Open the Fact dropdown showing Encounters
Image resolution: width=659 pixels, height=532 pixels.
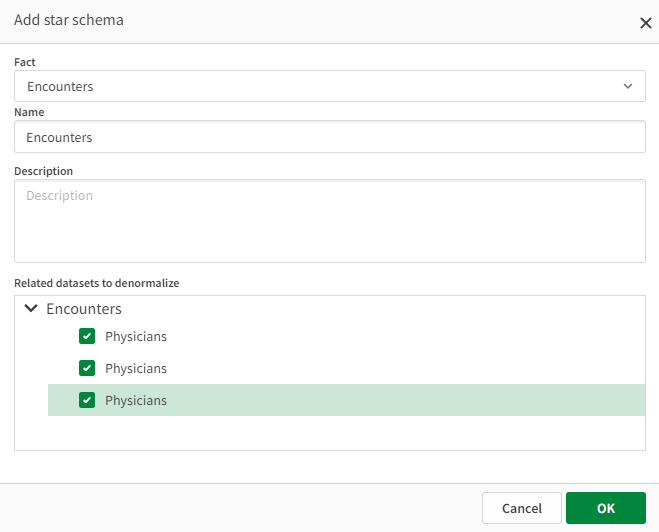point(330,86)
